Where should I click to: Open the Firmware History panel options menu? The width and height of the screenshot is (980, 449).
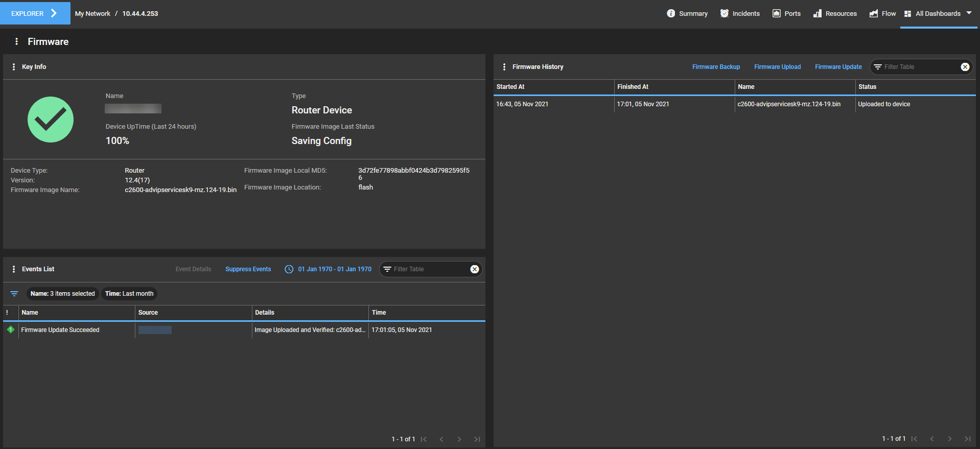[504, 67]
